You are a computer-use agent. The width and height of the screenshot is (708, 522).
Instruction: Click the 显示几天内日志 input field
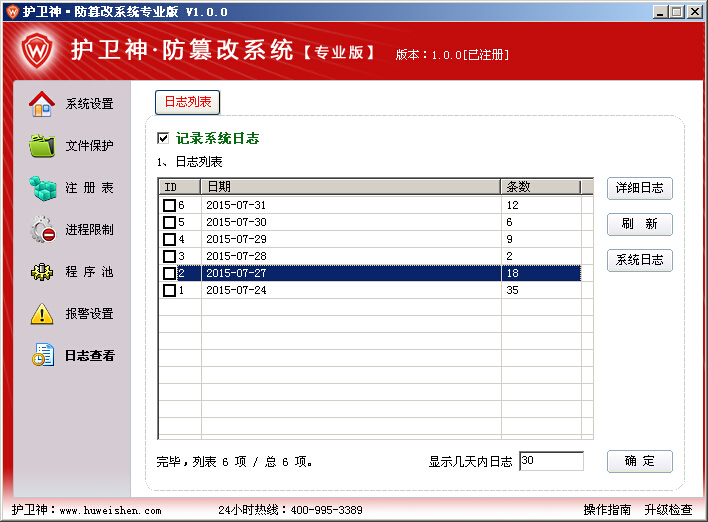pos(551,461)
